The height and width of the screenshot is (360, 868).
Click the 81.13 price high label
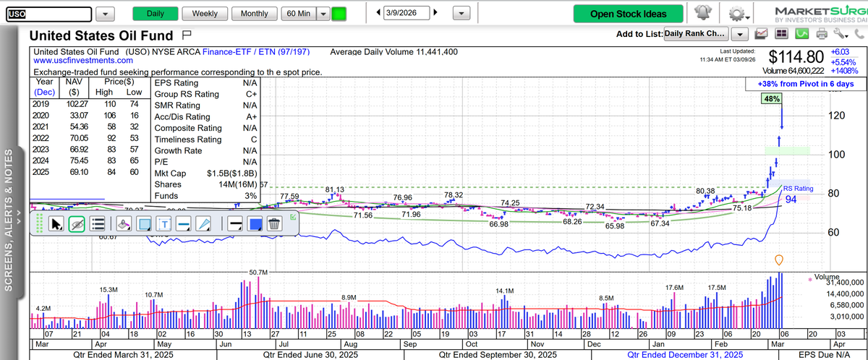coord(334,189)
